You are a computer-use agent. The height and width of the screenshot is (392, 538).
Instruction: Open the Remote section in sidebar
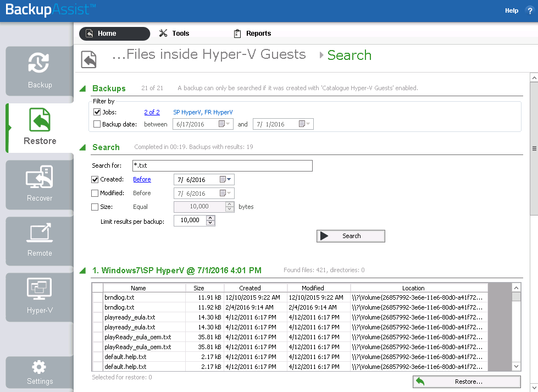[40, 241]
